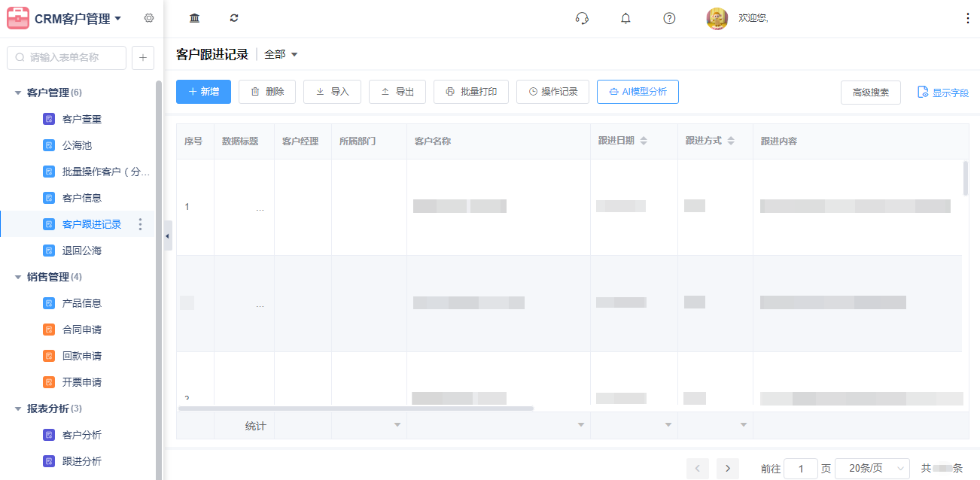
Task: Launch AI模型分析
Action: [638, 92]
